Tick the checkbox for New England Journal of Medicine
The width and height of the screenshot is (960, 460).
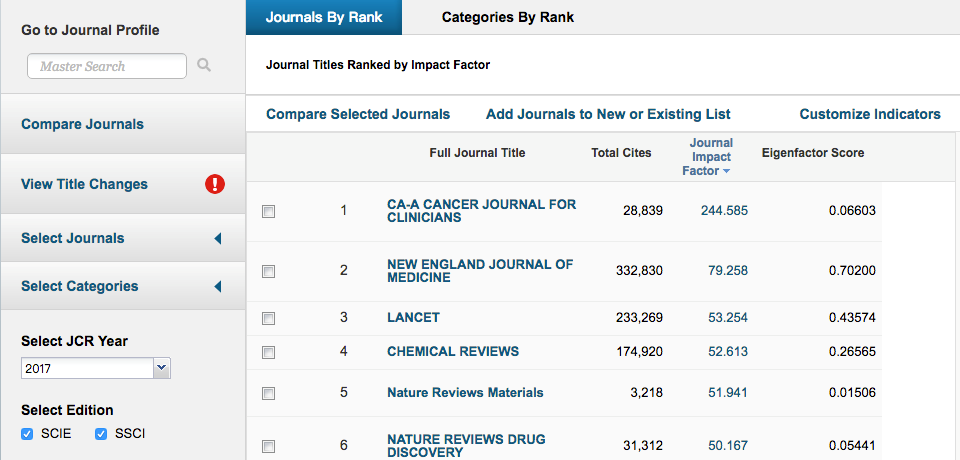268,271
